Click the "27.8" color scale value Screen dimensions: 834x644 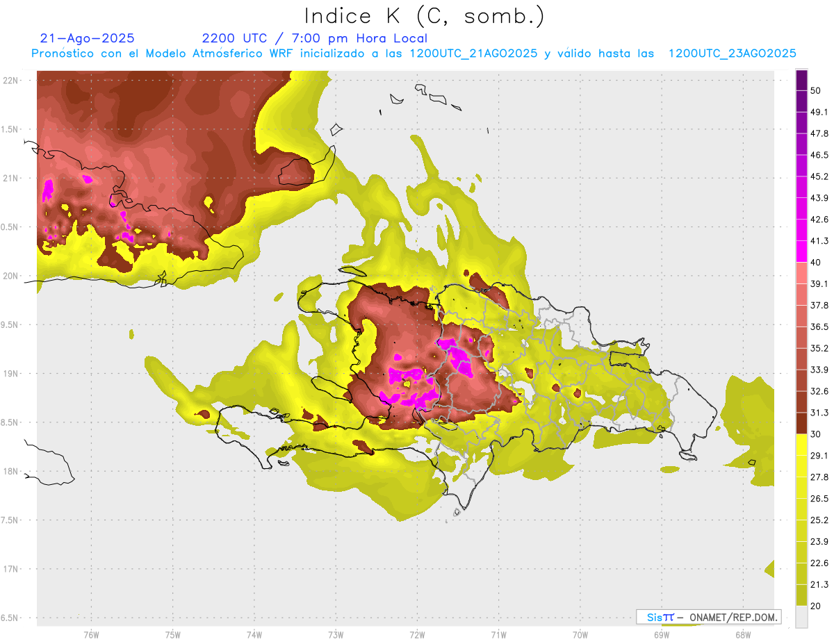[820, 477]
